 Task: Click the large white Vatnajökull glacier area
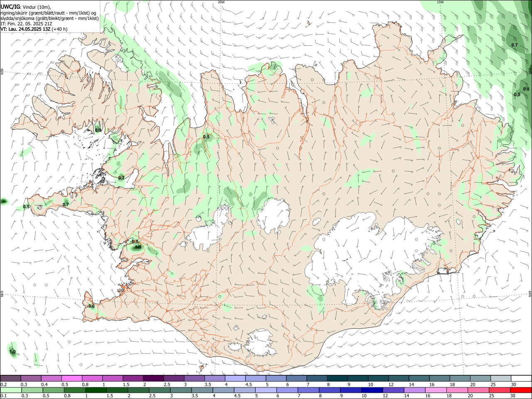point(366,254)
